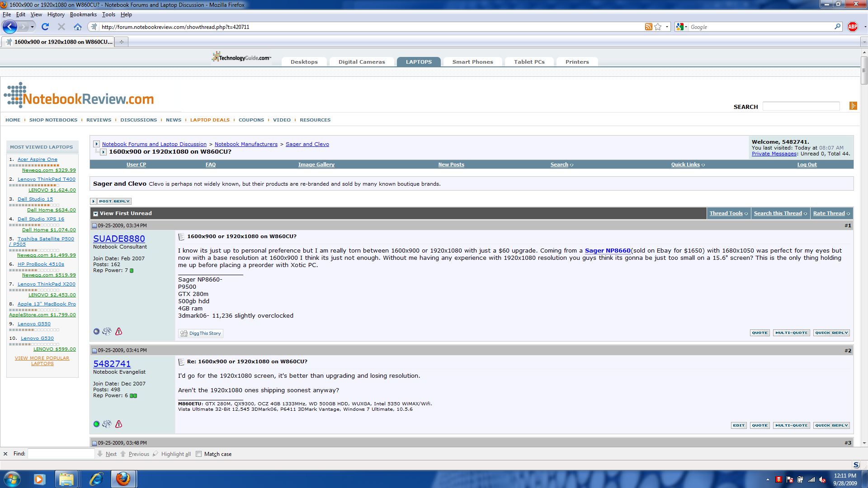Open Windows Explorer folder on the taskbar
Image resolution: width=868 pixels, height=488 pixels.
(66, 479)
